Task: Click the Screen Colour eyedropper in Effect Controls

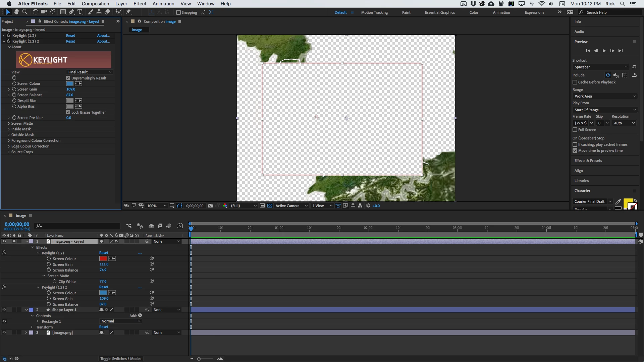Action: [x=78, y=83]
